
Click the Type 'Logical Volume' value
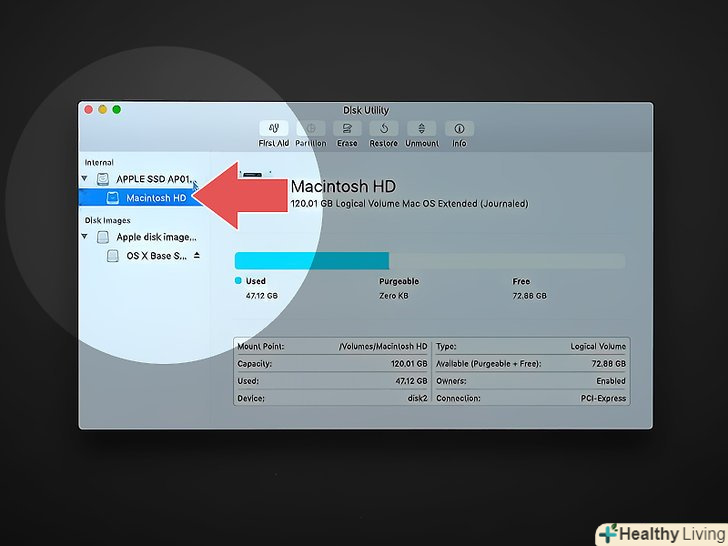tap(598, 346)
